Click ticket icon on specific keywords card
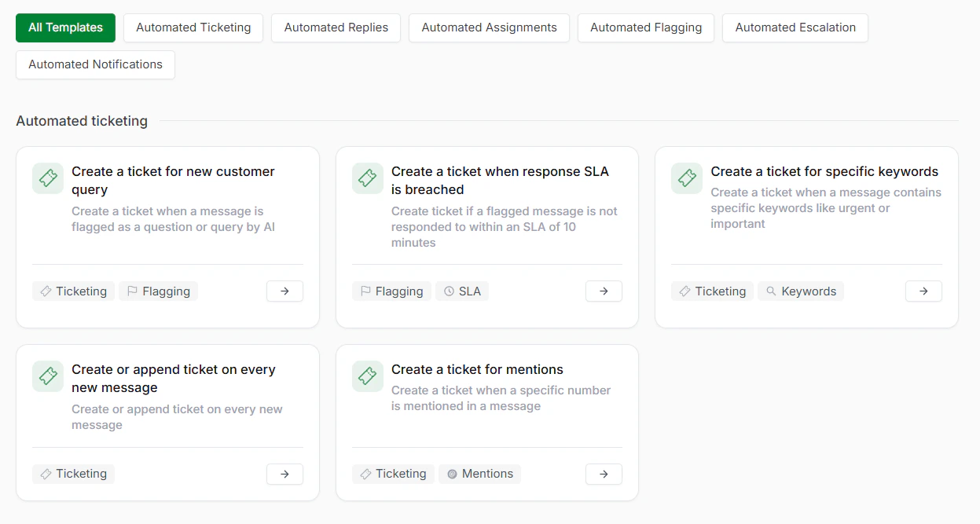This screenshot has height=524, width=980. click(x=687, y=178)
